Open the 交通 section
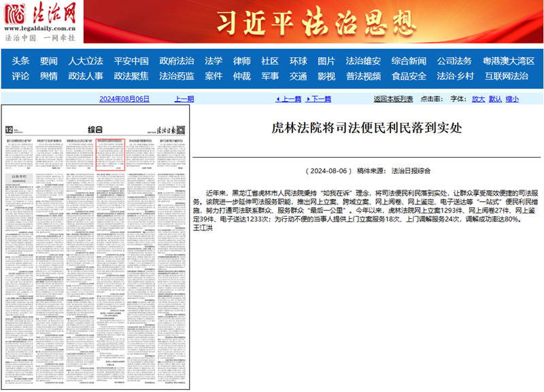The width and height of the screenshot is (544, 392). pos(299,76)
